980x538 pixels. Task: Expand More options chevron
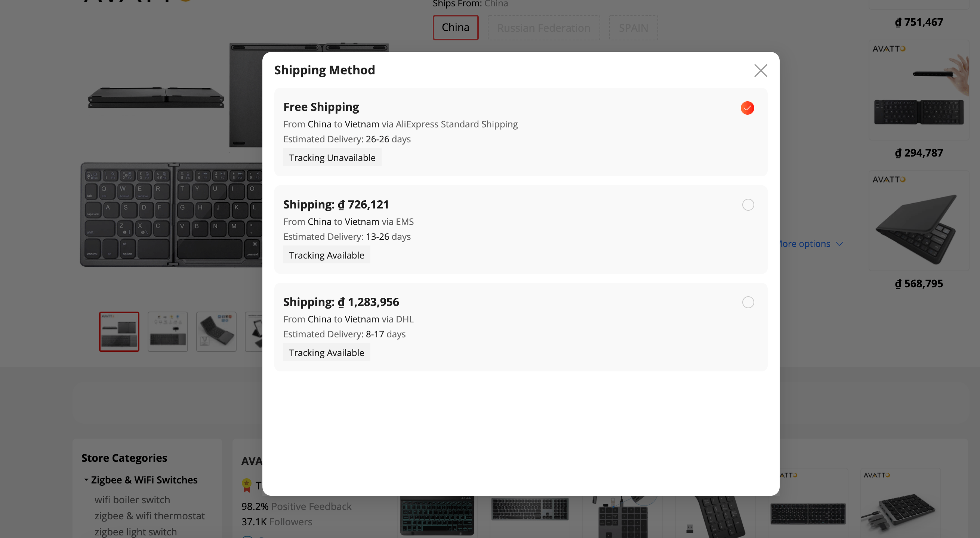[x=839, y=244]
